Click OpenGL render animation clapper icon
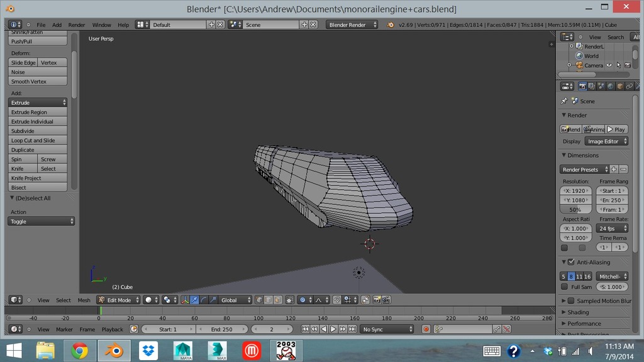The image size is (644, 362). tap(386, 300)
